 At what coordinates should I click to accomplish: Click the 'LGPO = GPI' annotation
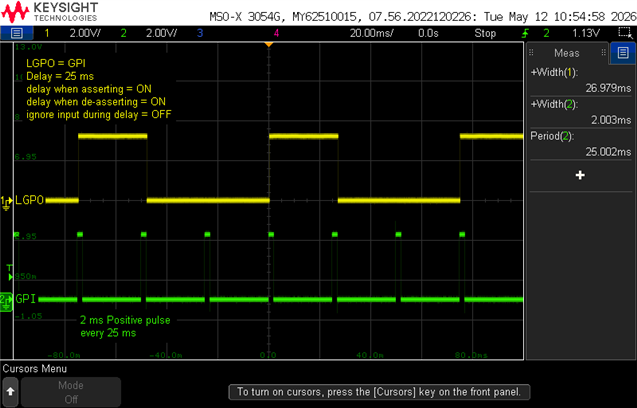pos(56,63)
